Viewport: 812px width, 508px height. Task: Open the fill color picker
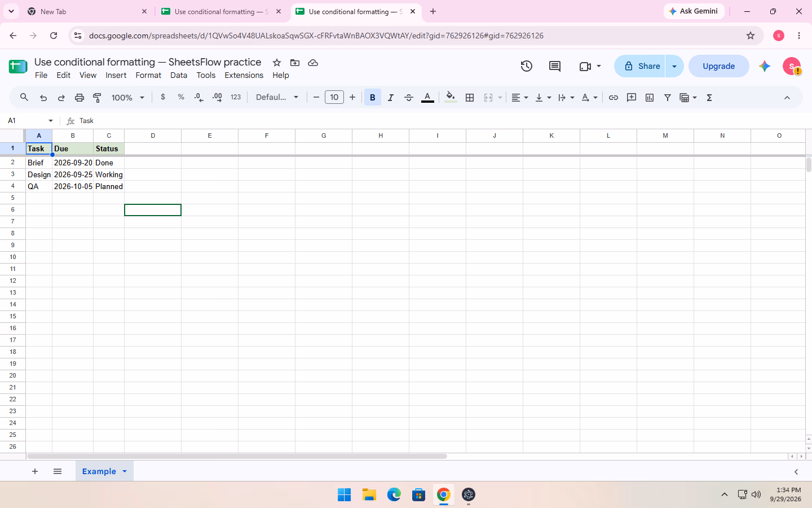450,98
